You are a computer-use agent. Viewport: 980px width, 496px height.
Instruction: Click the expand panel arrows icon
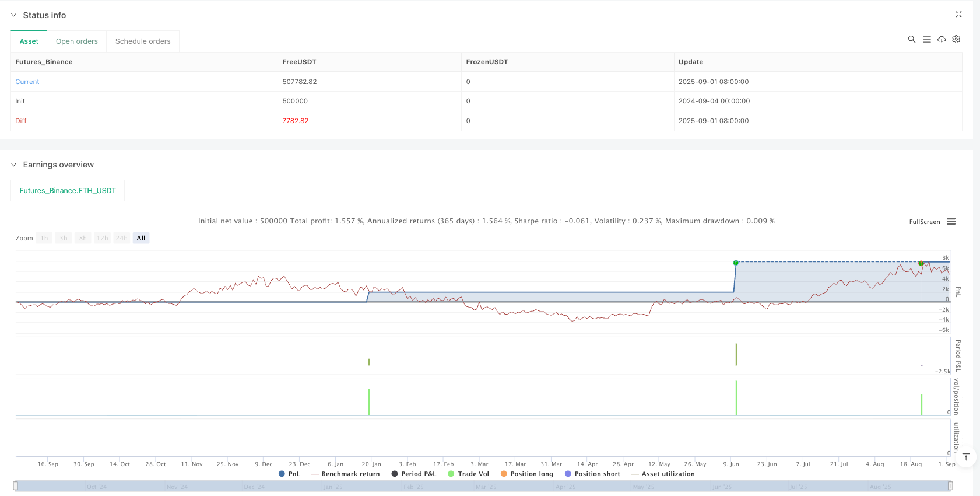pyautogui.click(x=958, y=15)
